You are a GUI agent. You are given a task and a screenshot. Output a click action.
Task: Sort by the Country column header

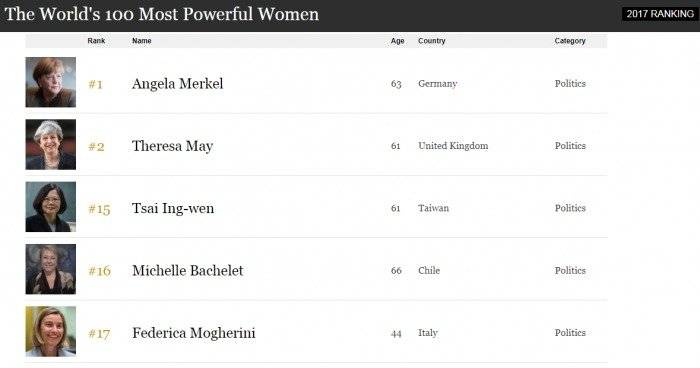tap(432, 41)
